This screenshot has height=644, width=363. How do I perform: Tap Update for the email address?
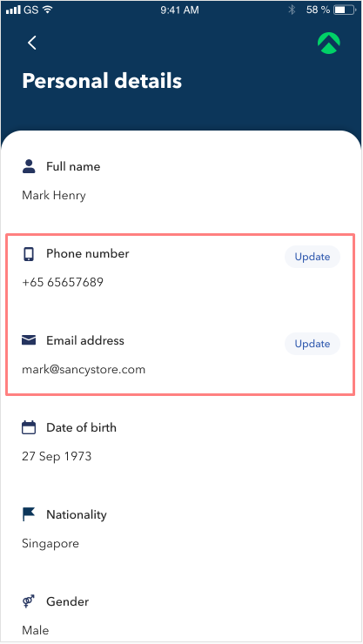pos(313,344)
